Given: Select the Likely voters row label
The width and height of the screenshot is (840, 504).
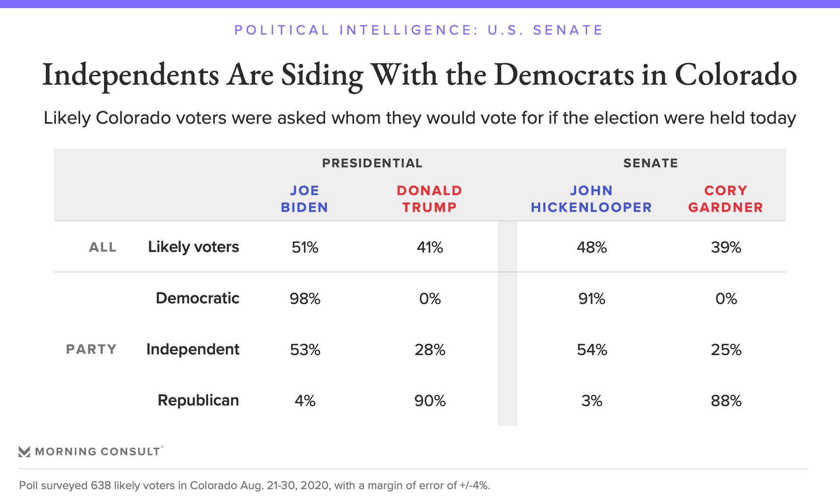Looking at the screenshot, I should click(193, 247).
